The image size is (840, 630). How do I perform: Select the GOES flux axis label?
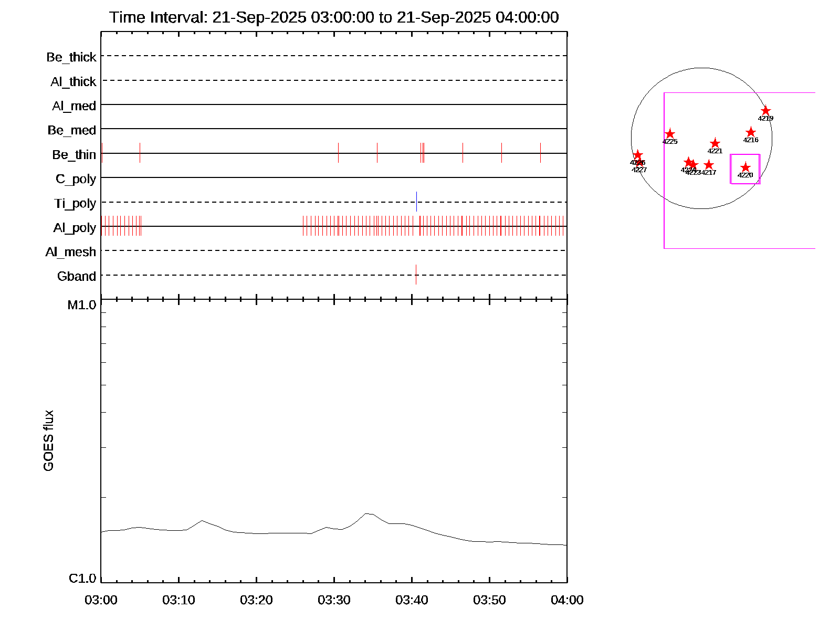[x=48, y=440]
